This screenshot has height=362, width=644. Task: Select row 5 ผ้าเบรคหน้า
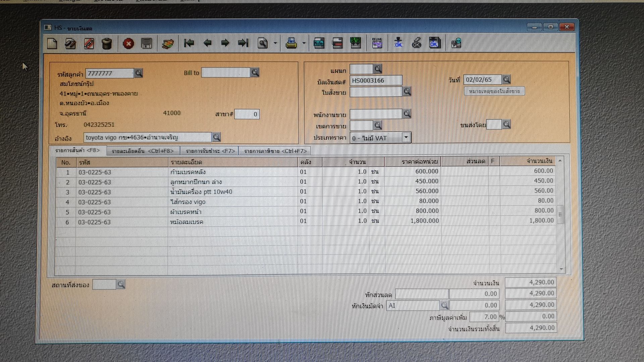click(x=305, y=212)
